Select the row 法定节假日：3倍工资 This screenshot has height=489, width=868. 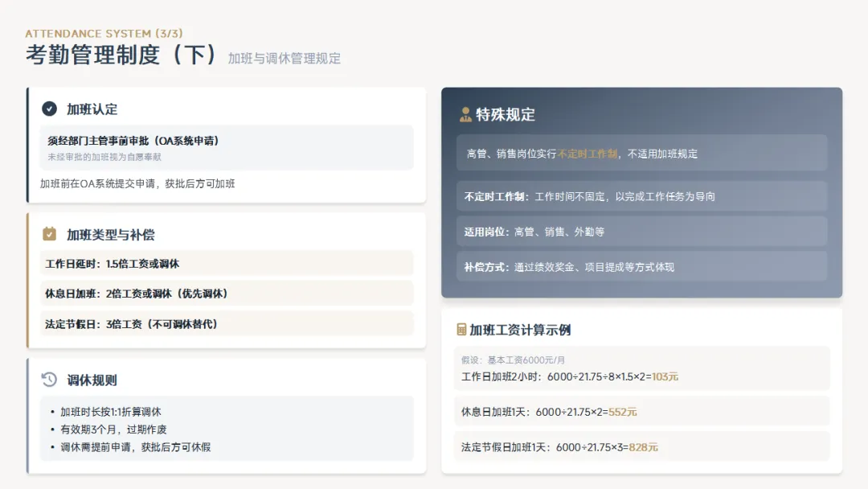point(227,324)
